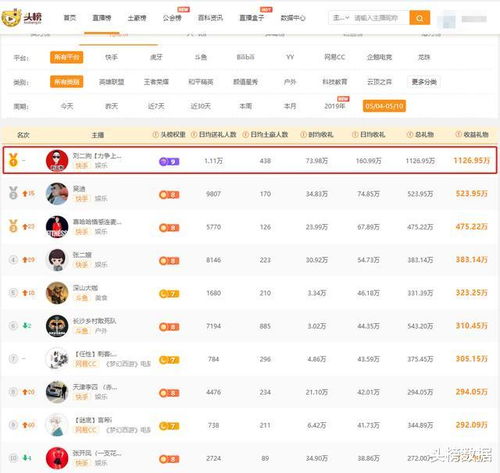
Task: Click the info icon beside 头榜权重 header
Action: click(x=155, y=135)
